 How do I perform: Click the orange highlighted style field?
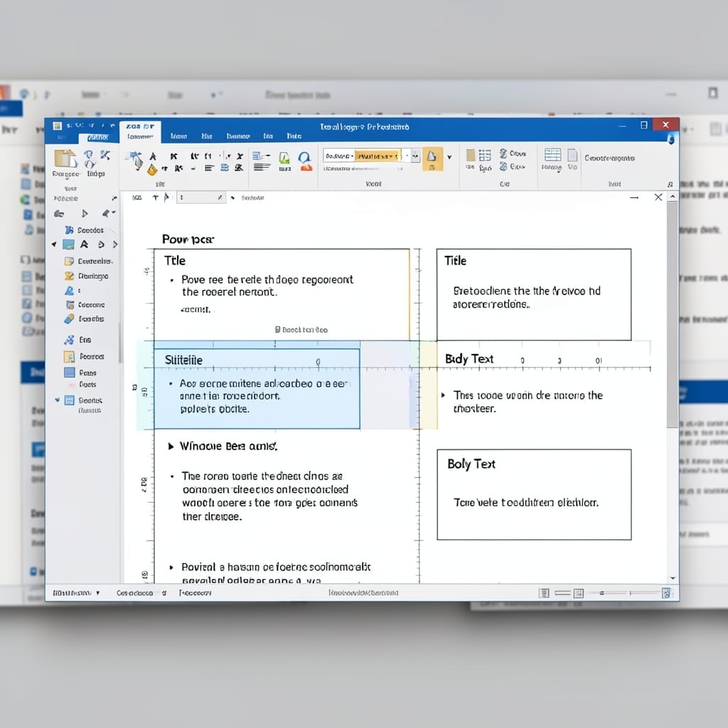(378, 156)
